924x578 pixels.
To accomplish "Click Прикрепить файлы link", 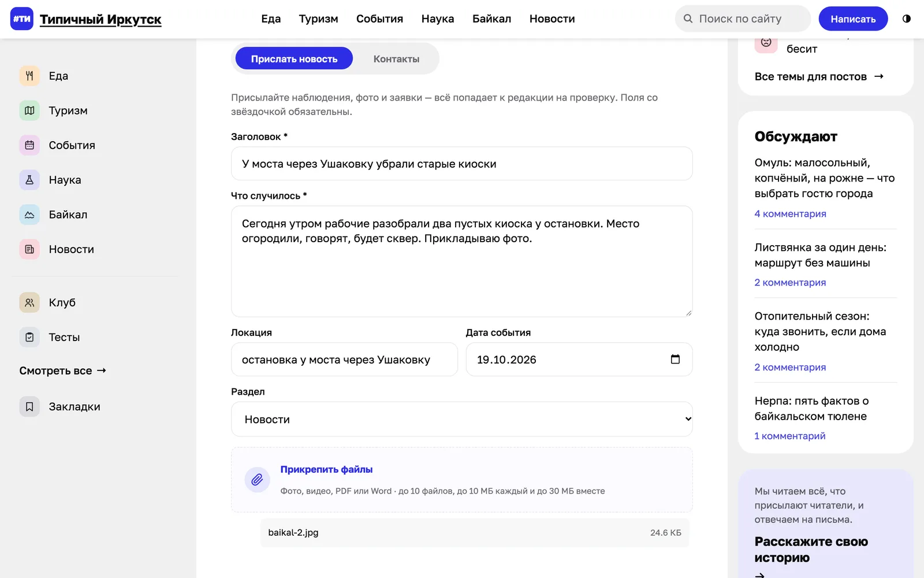I will click(326, 469).
